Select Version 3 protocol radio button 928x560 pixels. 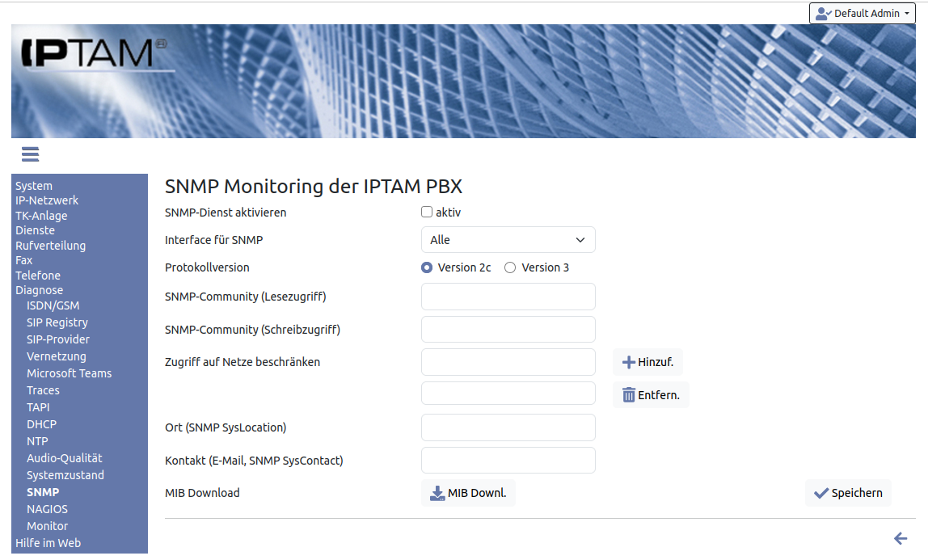(x=510, y=267)
